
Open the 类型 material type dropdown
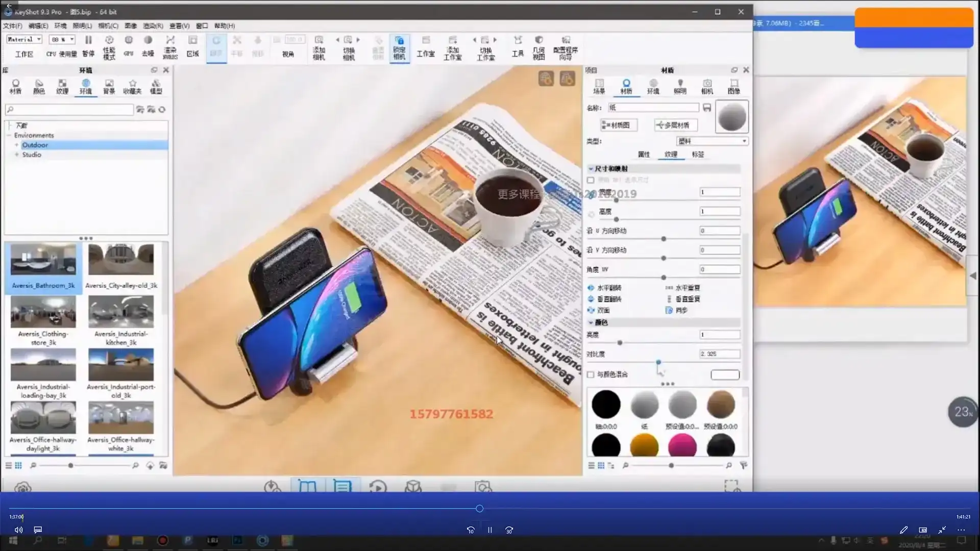[x=712, y=141]
